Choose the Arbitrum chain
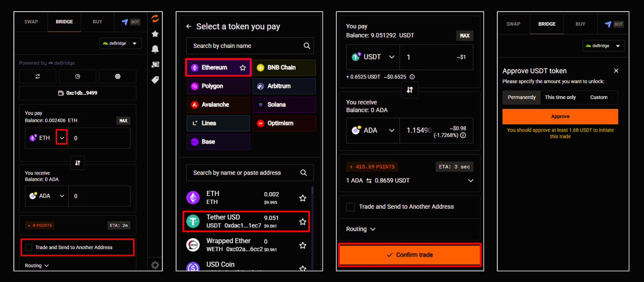644x282 pixels. (x=284, y=86)
